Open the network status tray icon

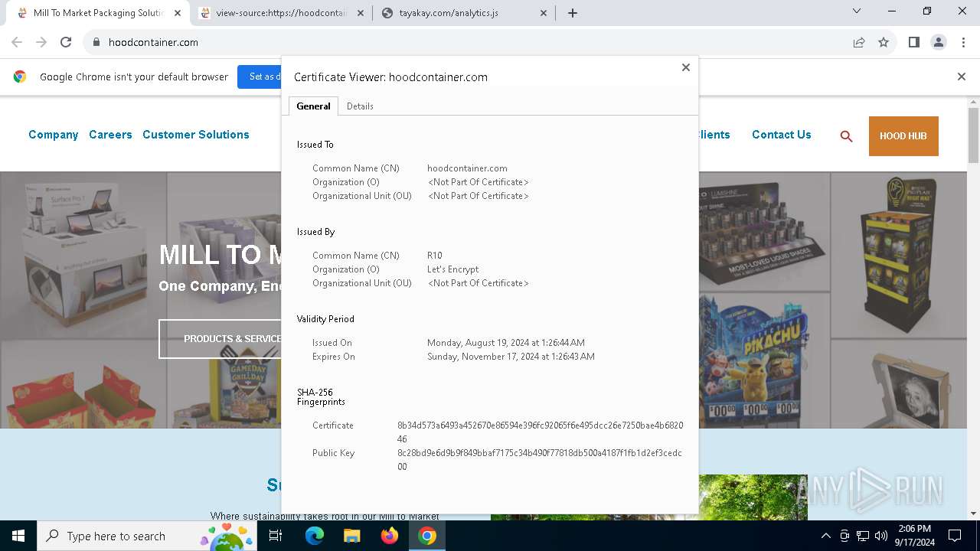coord(863,536)
